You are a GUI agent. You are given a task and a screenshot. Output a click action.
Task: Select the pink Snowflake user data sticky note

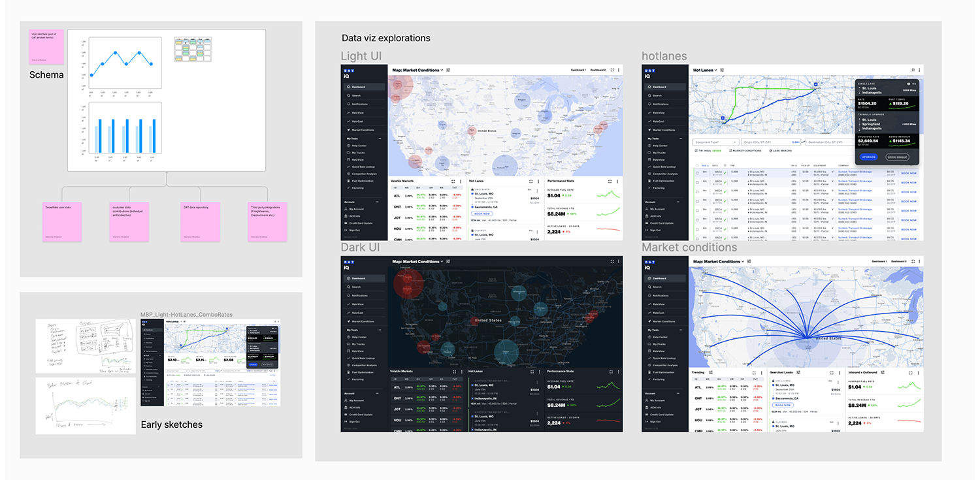coord(63,221)
